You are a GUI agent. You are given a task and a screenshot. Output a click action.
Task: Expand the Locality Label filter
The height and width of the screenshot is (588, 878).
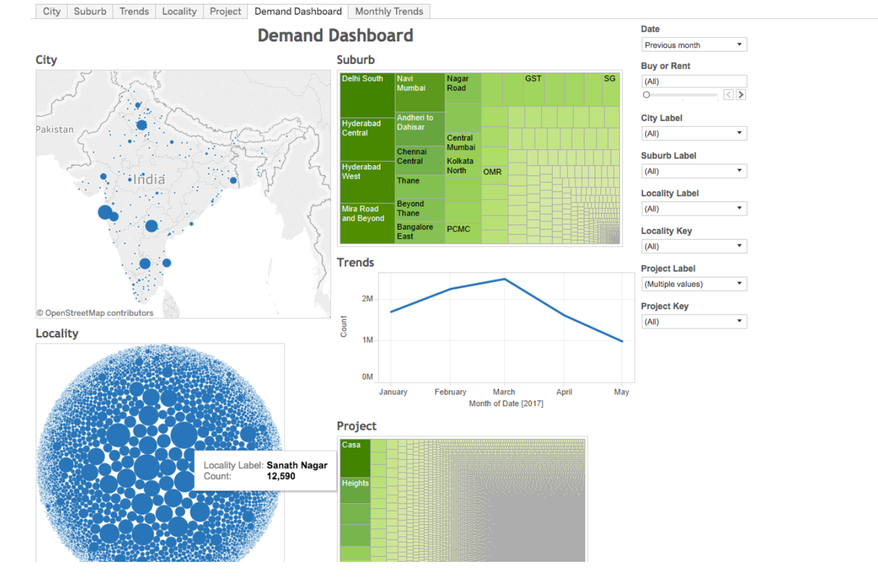(694, 209)
